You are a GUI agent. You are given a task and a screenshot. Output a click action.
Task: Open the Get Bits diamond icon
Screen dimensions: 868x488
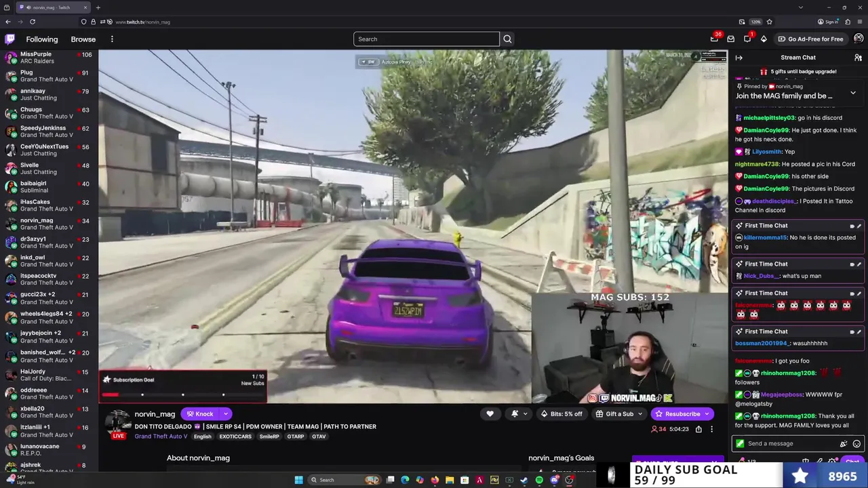pyautogui.click(x=764, y=39)
